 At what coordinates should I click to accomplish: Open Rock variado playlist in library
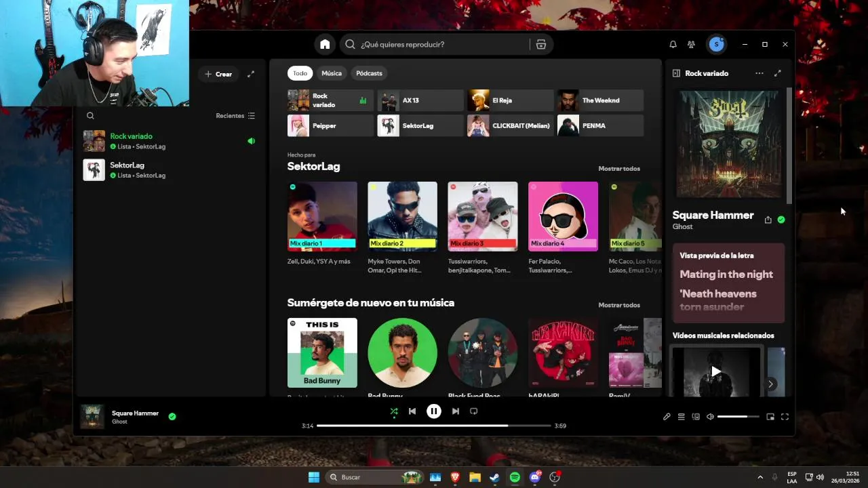coord(170,141)
